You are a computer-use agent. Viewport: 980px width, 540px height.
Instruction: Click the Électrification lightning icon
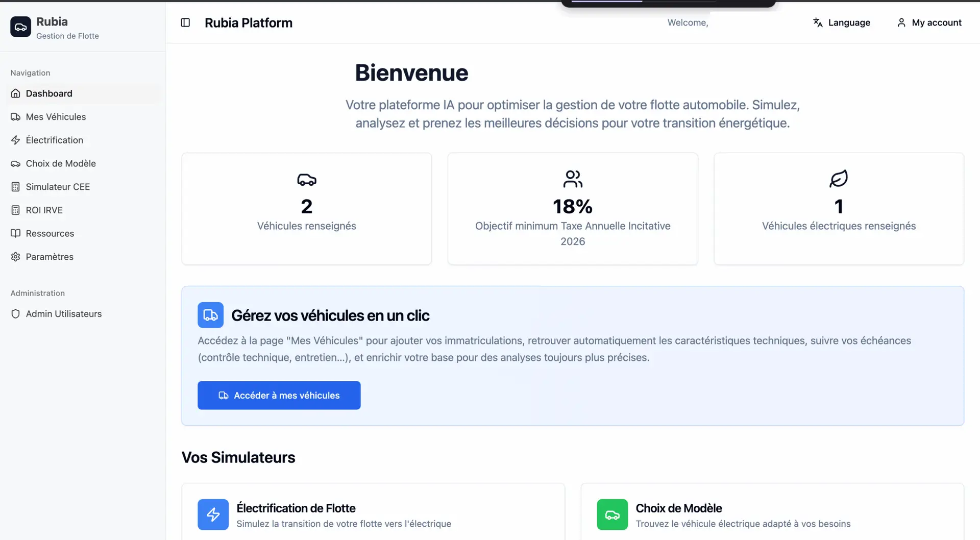(x=16, y=140)
